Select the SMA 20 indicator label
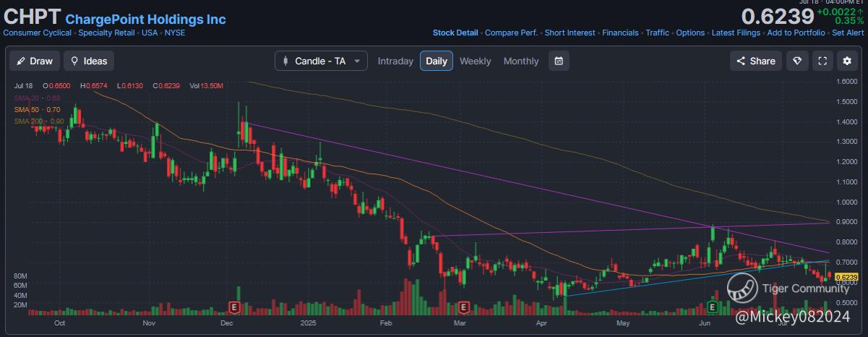 coord(37,97)
